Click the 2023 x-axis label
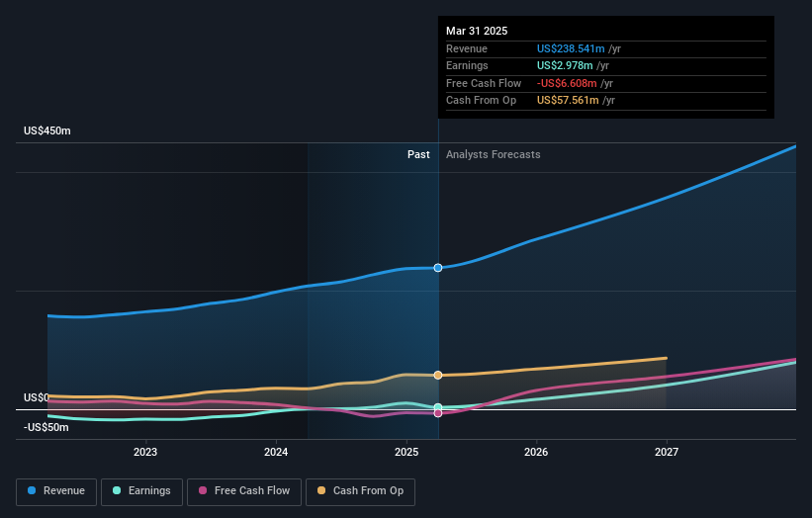This screenshot has height=518, width=812. 145,452
